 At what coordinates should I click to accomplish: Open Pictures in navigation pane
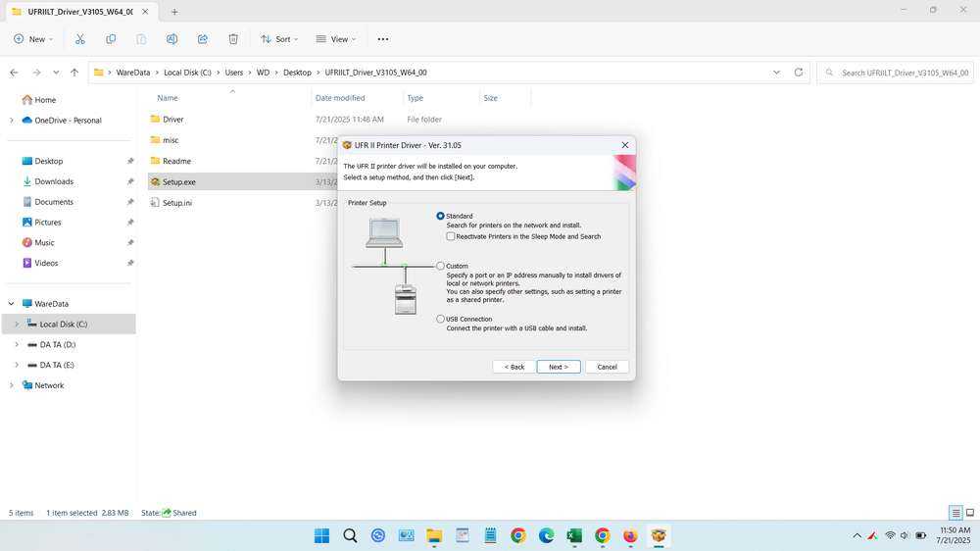point(47,223)
